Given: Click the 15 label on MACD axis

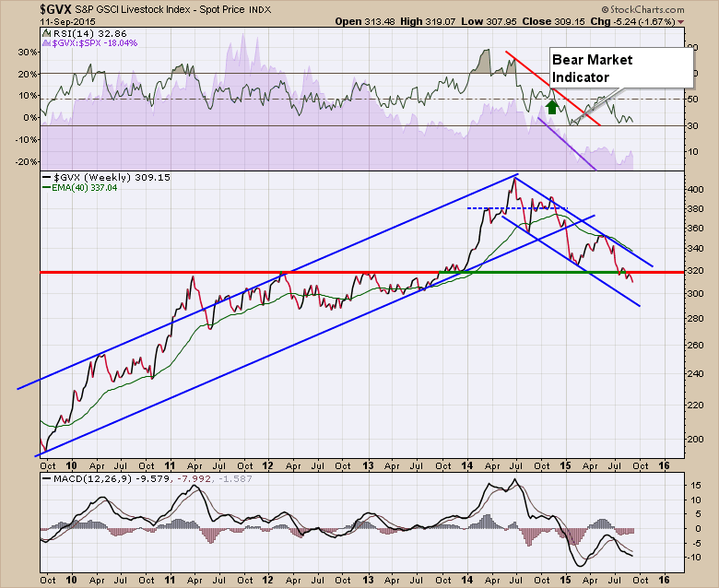Looking at the screenshot, I should [696, 485].
